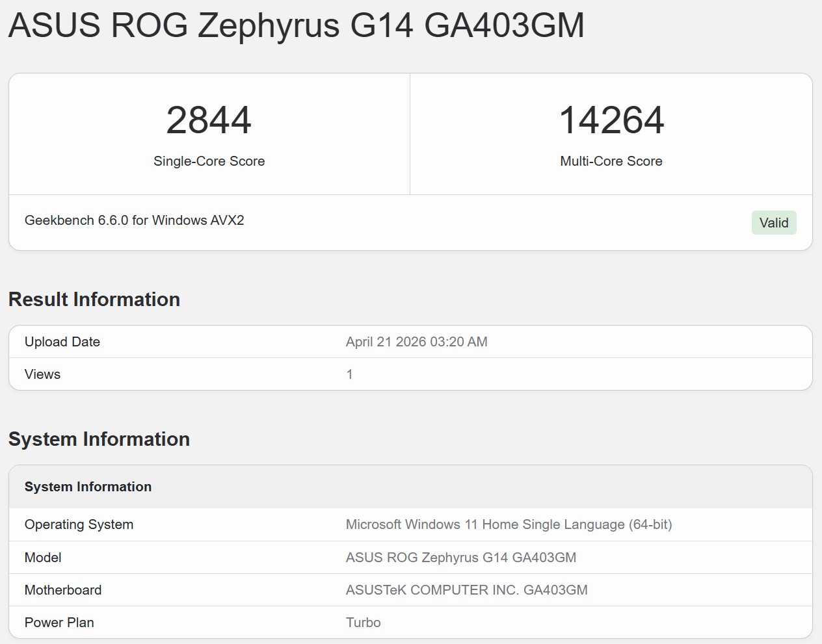Screen dimensions: 822x644
Task: Click the ASUS ROG Zephyrus G14 GA403GM page title
Action: (297, 26)
